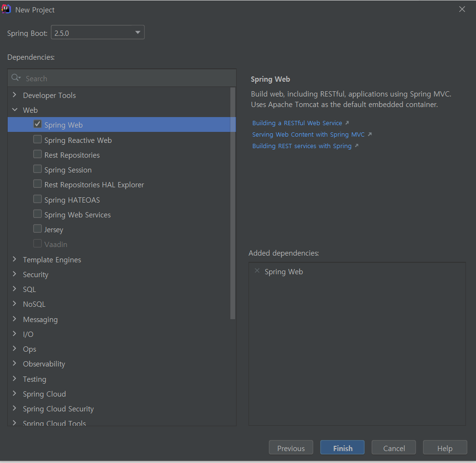This screenshot has height=463, width=476.
Task: Tick the Spring Session checkbox
Action: [x=37, y=169]
